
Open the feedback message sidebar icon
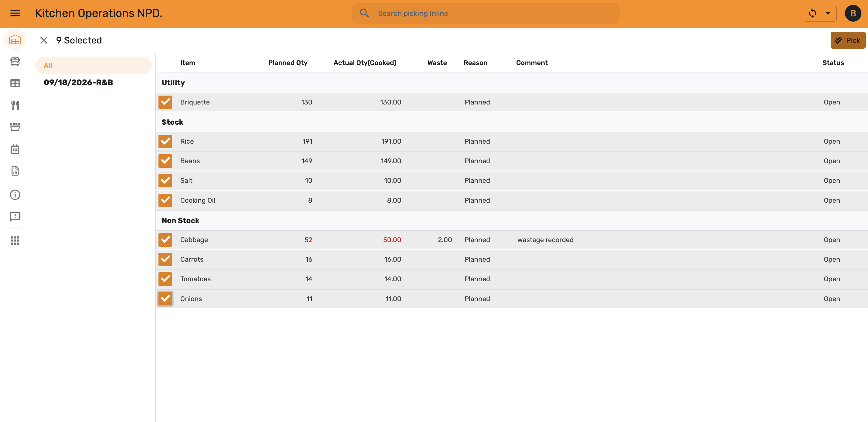click(15, 216)
